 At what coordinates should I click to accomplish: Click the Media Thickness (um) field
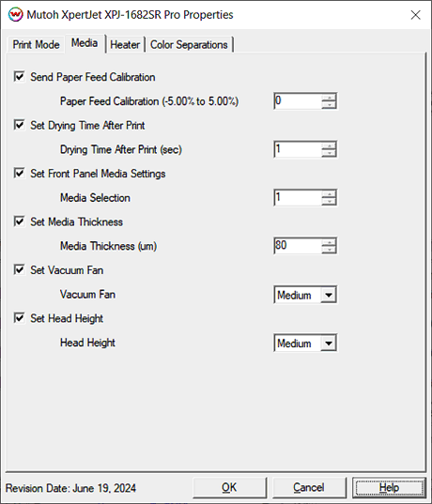(x=298, y=246)
